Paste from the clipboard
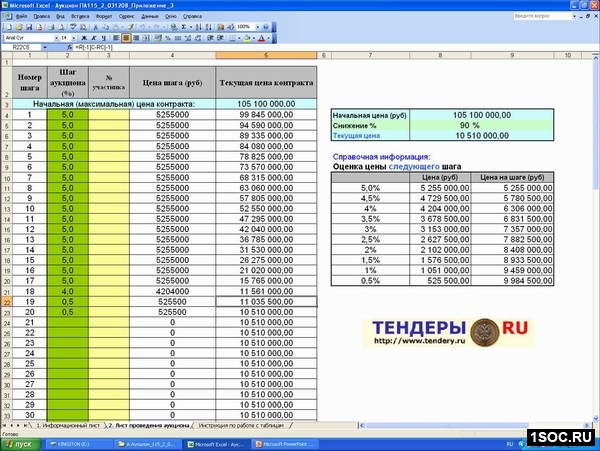Image resolution: width=600 pixels, height=451 pixels. [x=116, y=27]
